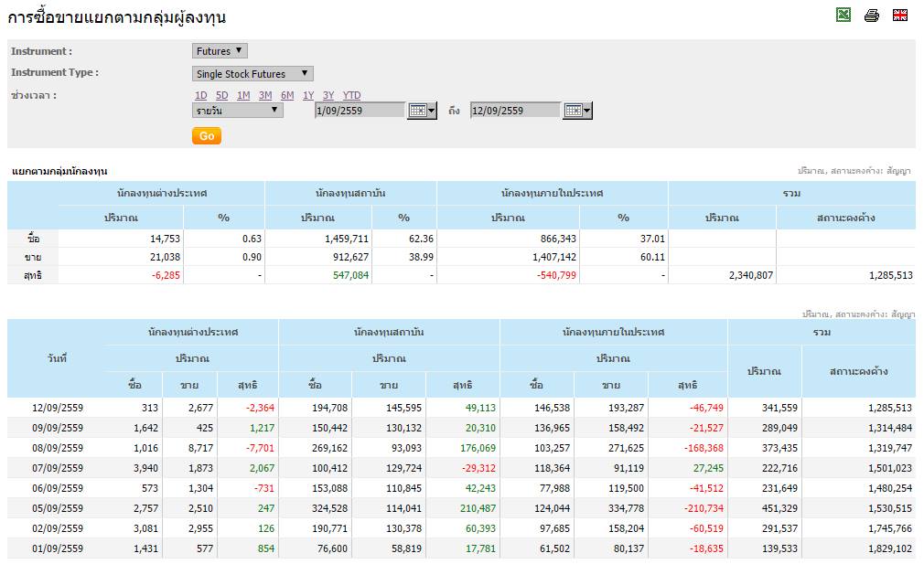Image resolution: width=924 pixels, height=564 pixels.
Task: Open the รายวัน period dropdown
Action: click(x=238, y=110)
